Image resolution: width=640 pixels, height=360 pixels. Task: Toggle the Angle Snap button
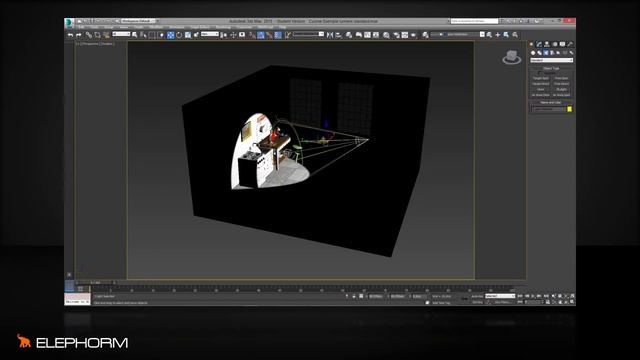(x=260, y=35)
